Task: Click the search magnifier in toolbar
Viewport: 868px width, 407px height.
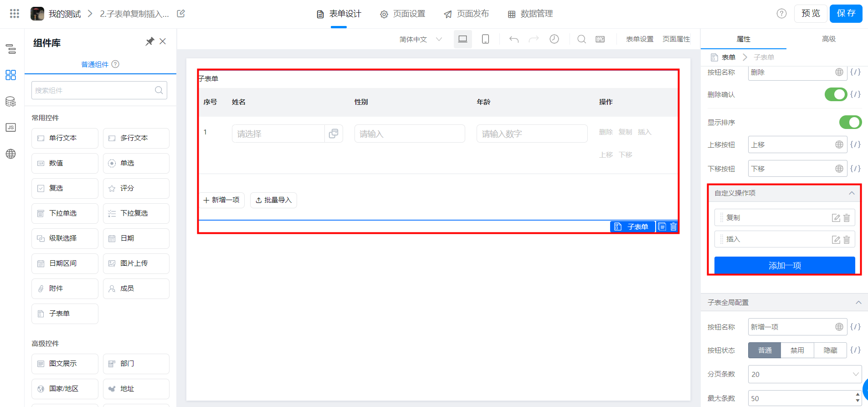Action: click(581, 39)
